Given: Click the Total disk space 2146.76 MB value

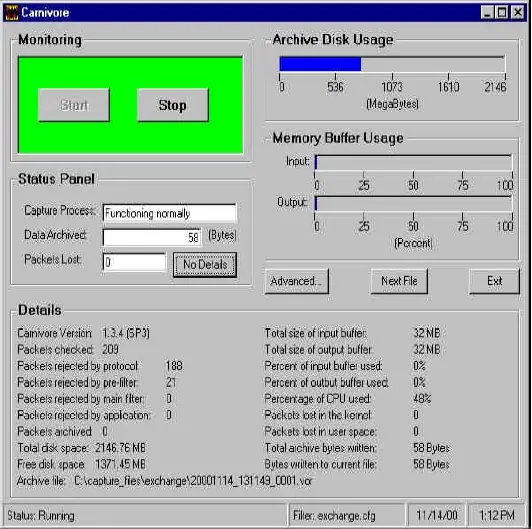Looking at the screenshot, I should [120, 448].
